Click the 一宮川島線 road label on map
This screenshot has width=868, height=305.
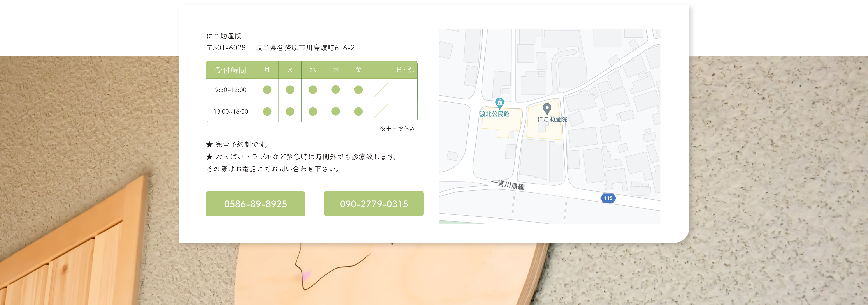[508, 185]
